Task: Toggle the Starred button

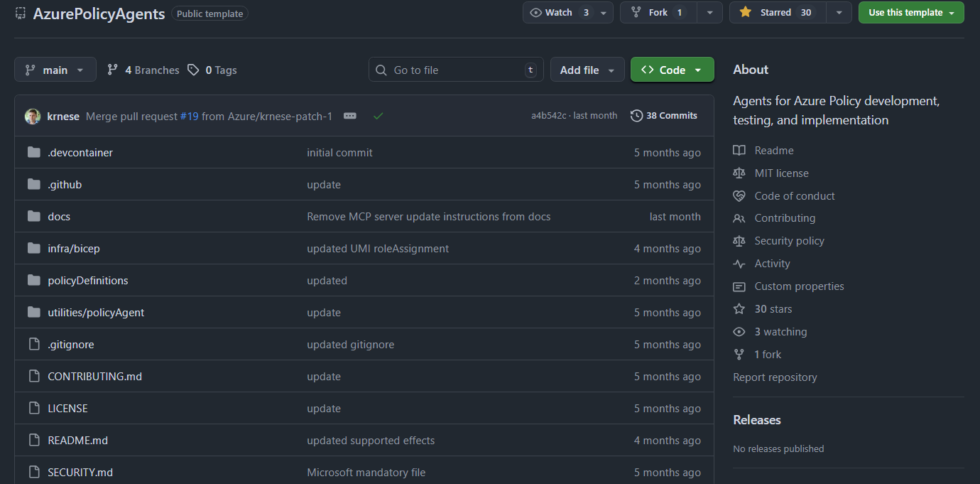Action: point(777,13)
